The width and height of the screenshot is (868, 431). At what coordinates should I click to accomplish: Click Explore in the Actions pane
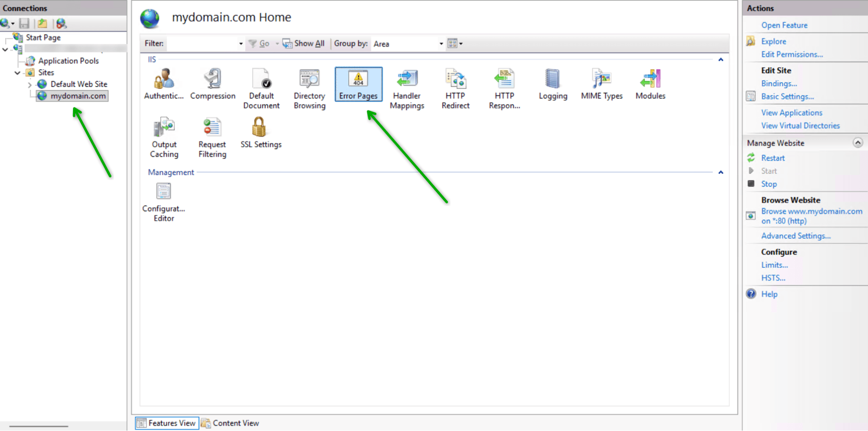click(773, 41)
